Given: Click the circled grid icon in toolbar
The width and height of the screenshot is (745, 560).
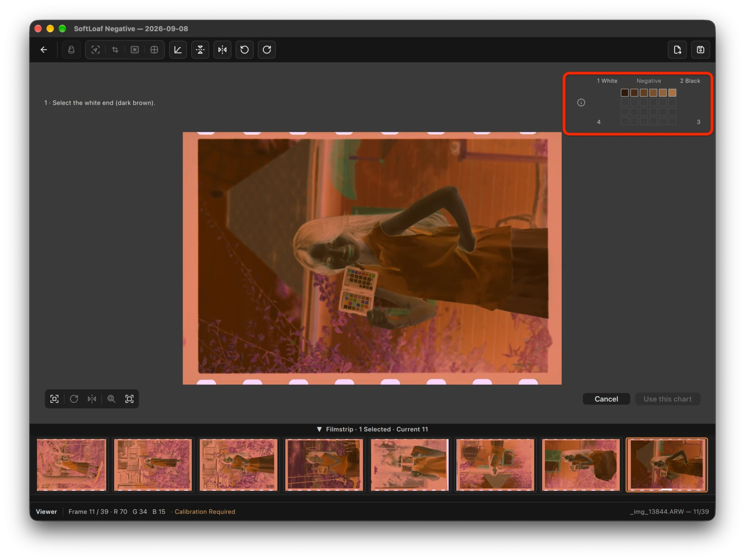Looking at the screenshot, I should tap(154, 50).
